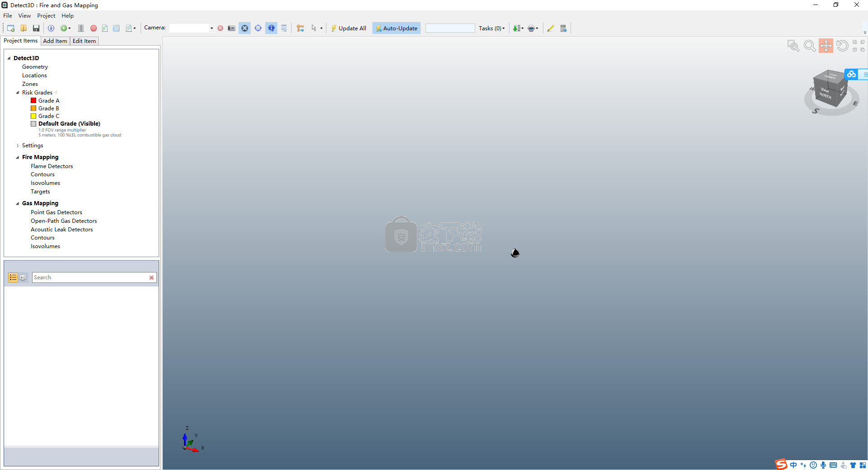Click the red target toolbar icon

point(94,28)
